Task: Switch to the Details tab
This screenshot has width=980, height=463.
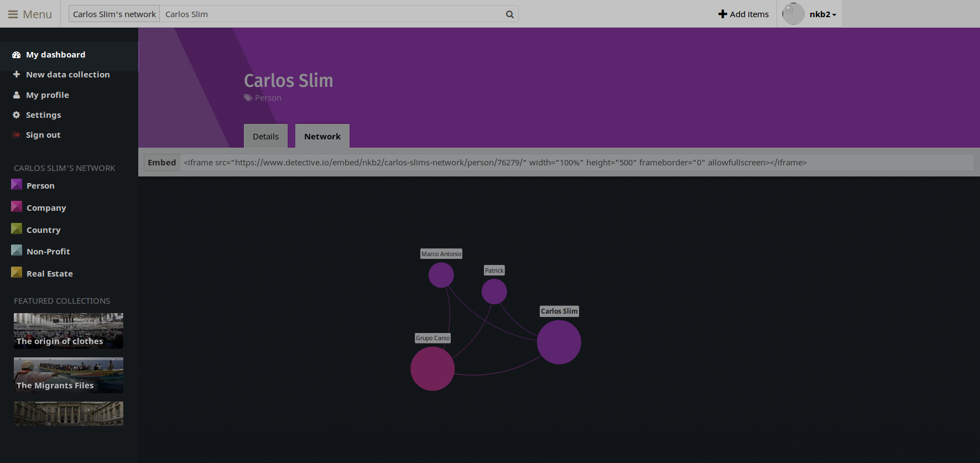Action: click(265, 136)
